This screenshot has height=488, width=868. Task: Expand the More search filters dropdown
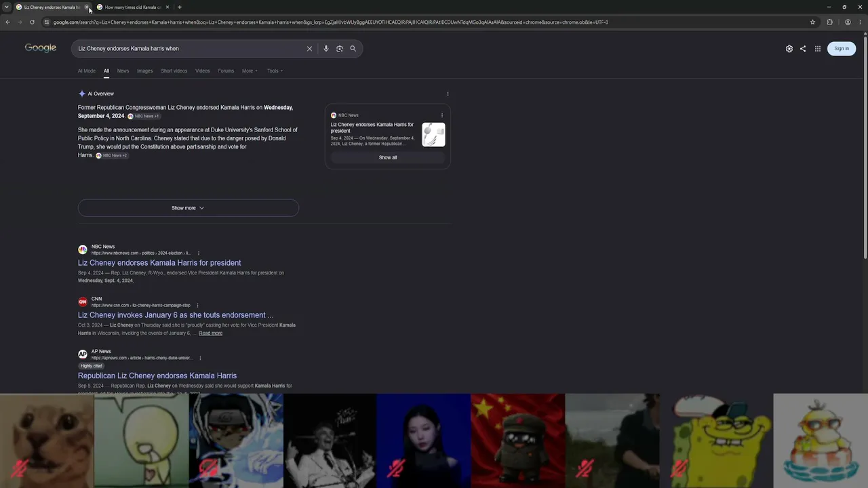pyautogui.click(x=250, y=71)
